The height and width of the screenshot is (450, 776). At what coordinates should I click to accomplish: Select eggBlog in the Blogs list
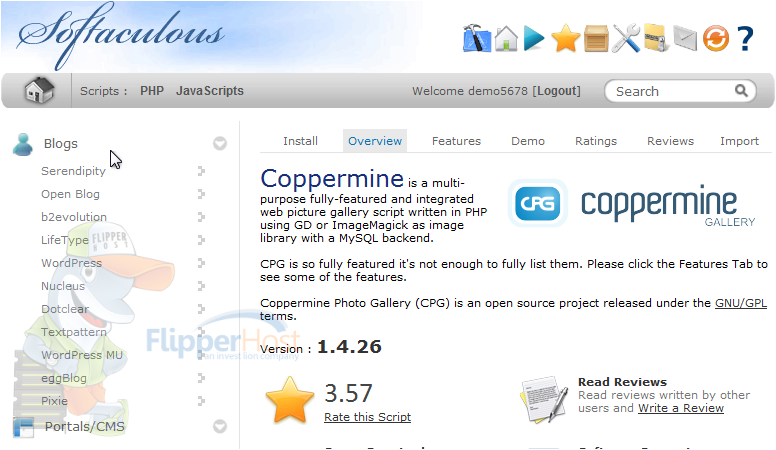(64, 378)
